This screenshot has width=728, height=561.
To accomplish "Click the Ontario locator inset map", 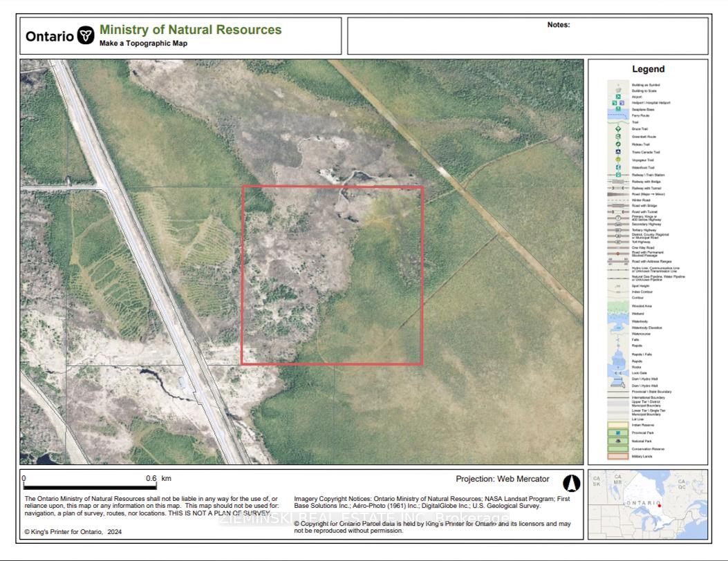I will click(648, 504).
